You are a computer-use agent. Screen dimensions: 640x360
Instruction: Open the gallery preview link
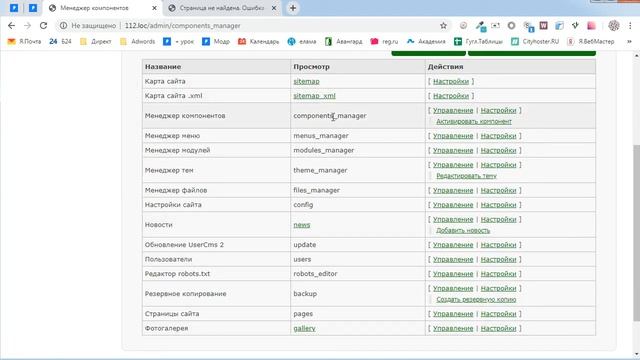[x=304, y=328]
